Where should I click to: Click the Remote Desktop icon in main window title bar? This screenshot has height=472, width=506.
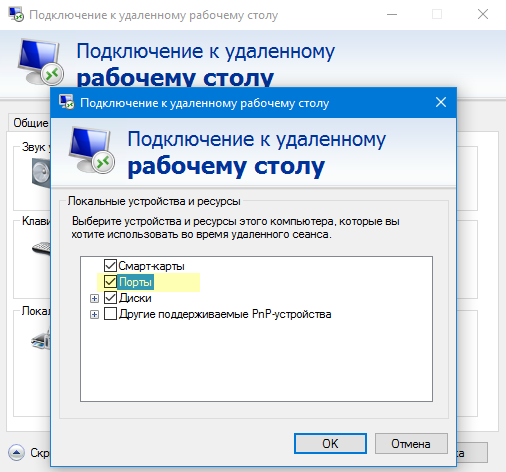tap(16, 14)
